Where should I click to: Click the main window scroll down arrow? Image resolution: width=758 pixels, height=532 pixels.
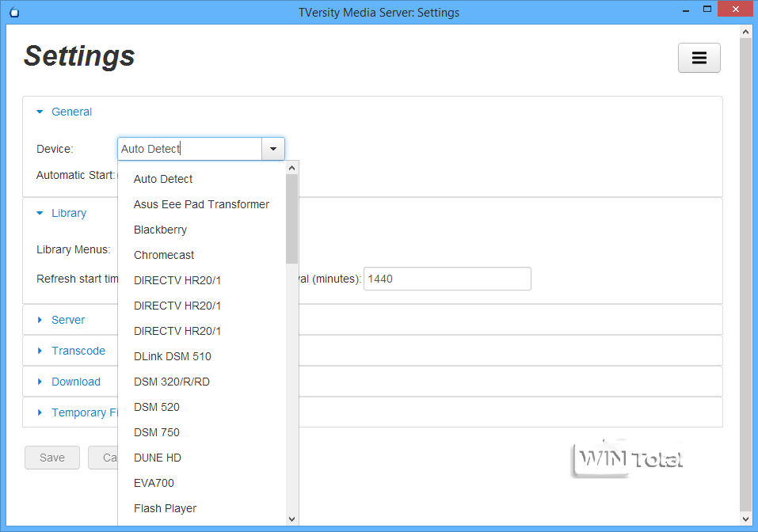pos(745,519)
